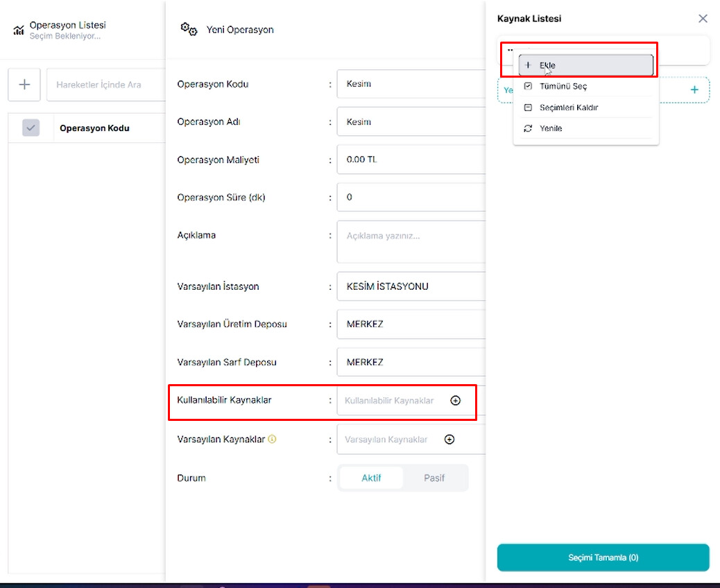
Task: Click Yenile in the context menu
Action: tap(586, 128)
